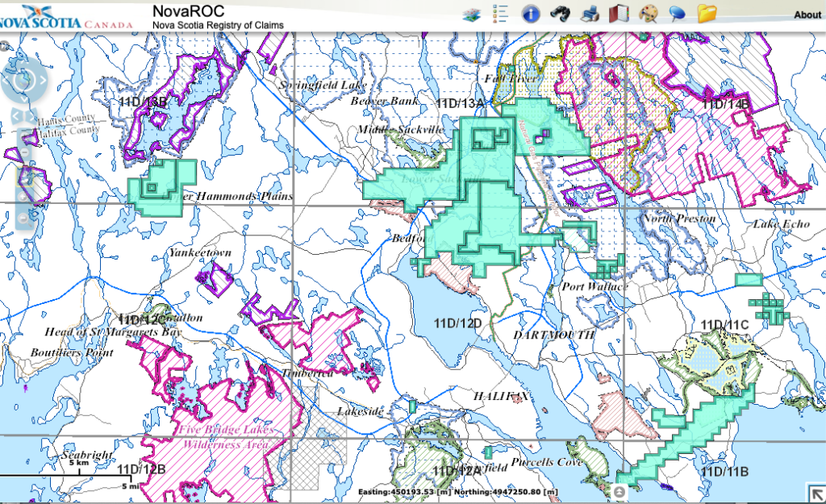Show the map legend list
826x504 pixels.
(x=500, y=14)
